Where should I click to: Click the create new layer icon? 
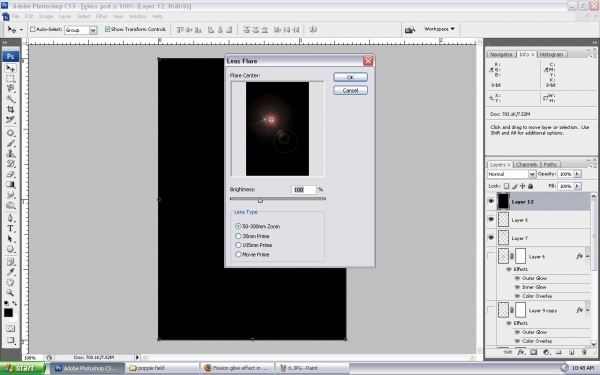tap(571, 352)
